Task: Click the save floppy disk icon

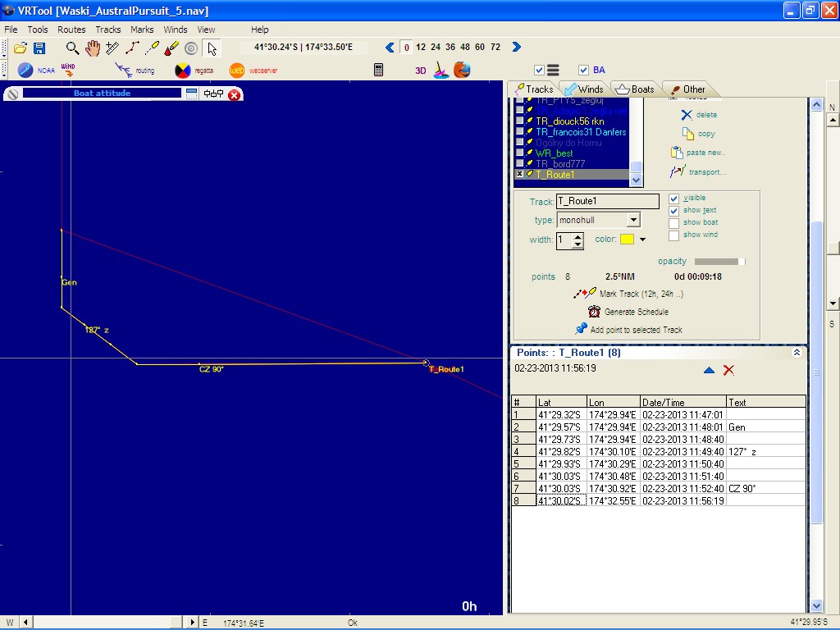Action: 39,48
